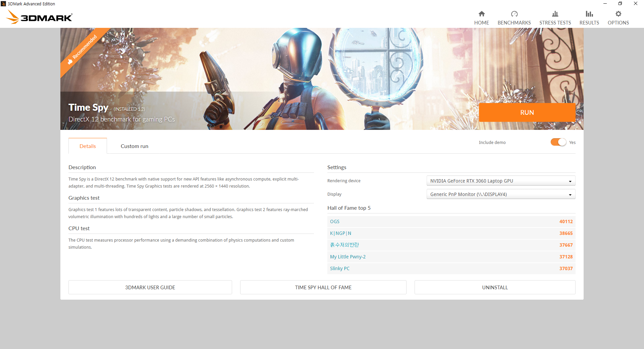Open the Slinky PC entry
This screenshot has height=349, width=644.
coord(340,268)
